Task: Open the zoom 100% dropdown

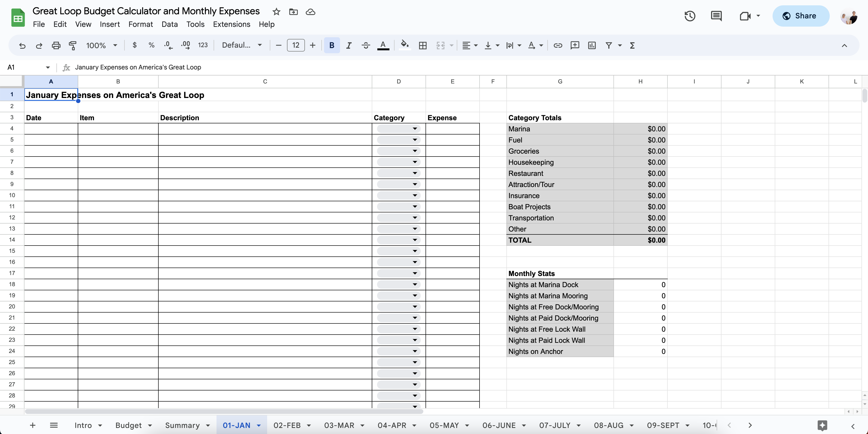Action: (x=101, y=45)
